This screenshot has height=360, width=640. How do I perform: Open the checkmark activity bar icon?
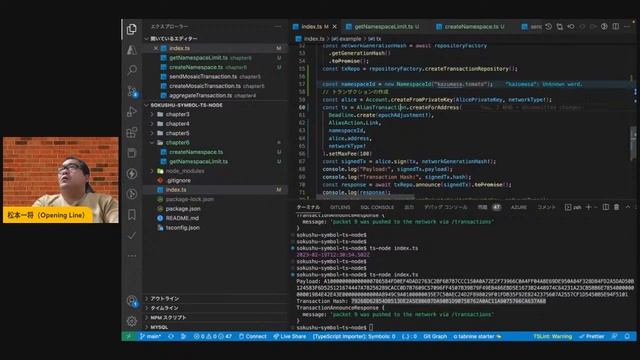click(131, 236)
